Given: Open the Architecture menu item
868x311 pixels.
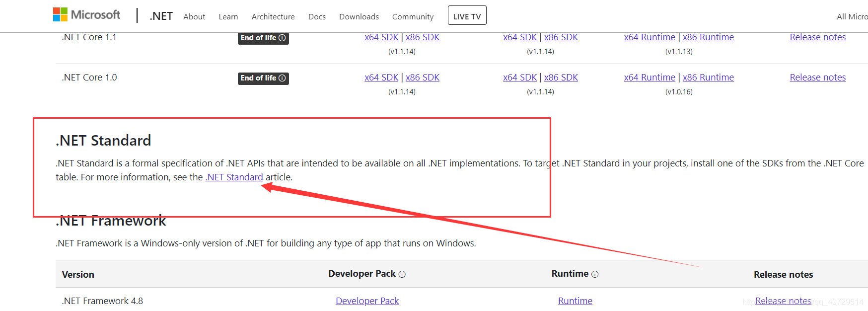Looking at the screenshot, I should coord(273,16).
